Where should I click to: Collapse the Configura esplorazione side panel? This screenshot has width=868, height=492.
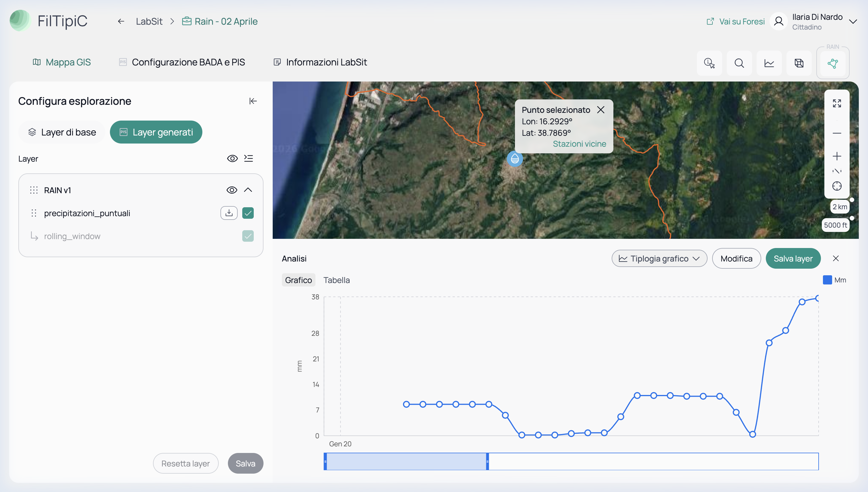tap(253, 101)
